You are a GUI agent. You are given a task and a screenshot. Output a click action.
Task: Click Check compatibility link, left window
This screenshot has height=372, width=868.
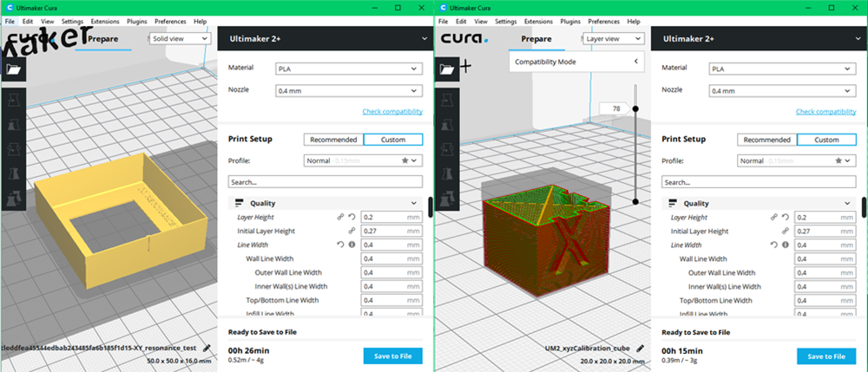(x=392, y=112)
